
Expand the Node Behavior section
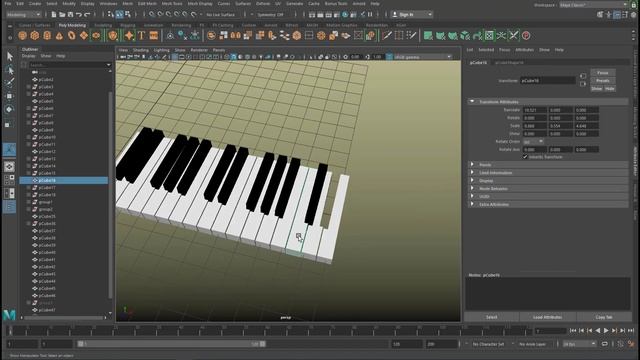548,189
